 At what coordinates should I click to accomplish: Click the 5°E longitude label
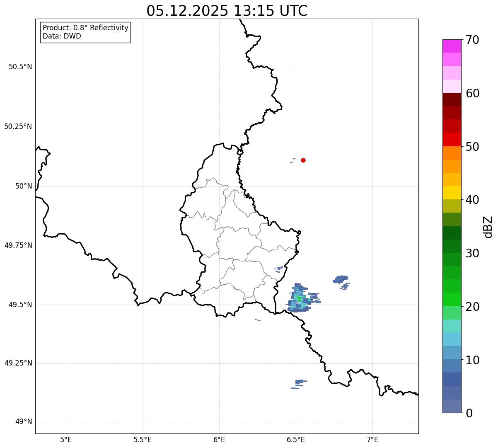coord(66,439)
